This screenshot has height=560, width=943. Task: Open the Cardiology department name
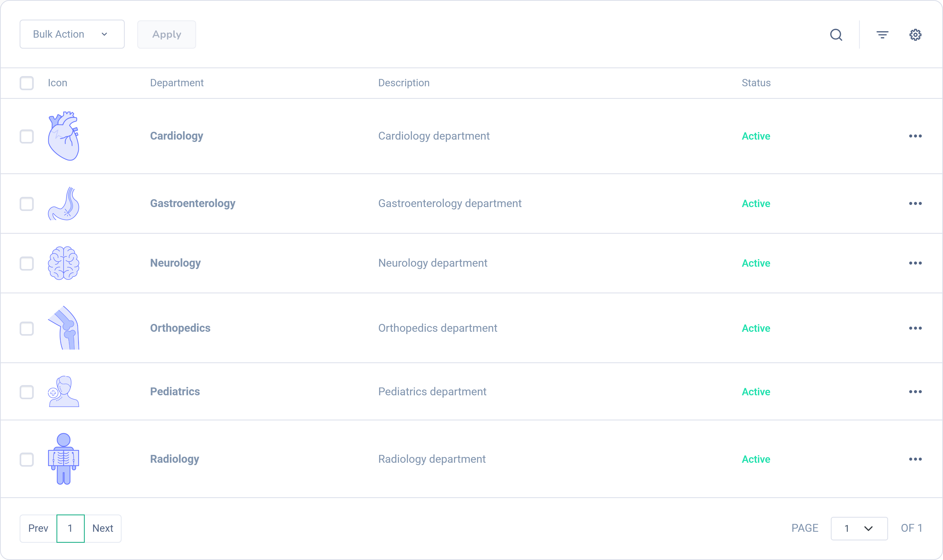point(177,136)
